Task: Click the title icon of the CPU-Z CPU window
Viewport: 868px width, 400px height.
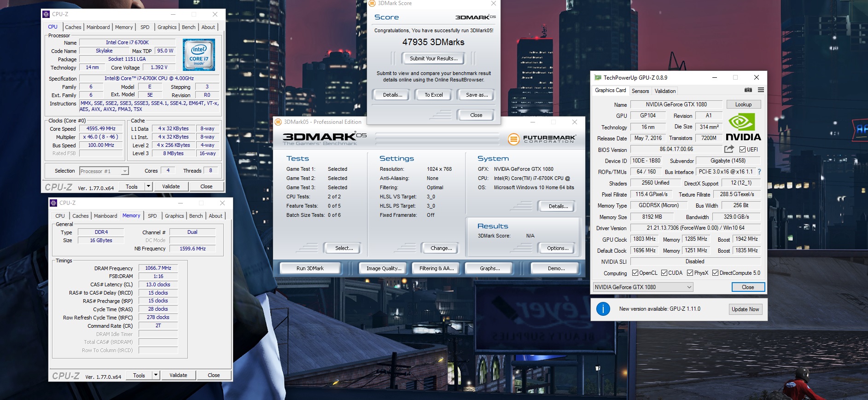Action: pos(46,14)
